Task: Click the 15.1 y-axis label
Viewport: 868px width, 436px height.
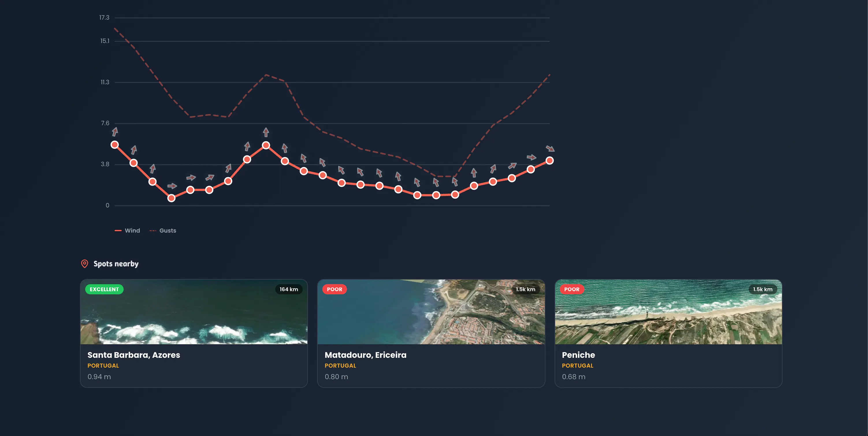Action: [105, 41]
